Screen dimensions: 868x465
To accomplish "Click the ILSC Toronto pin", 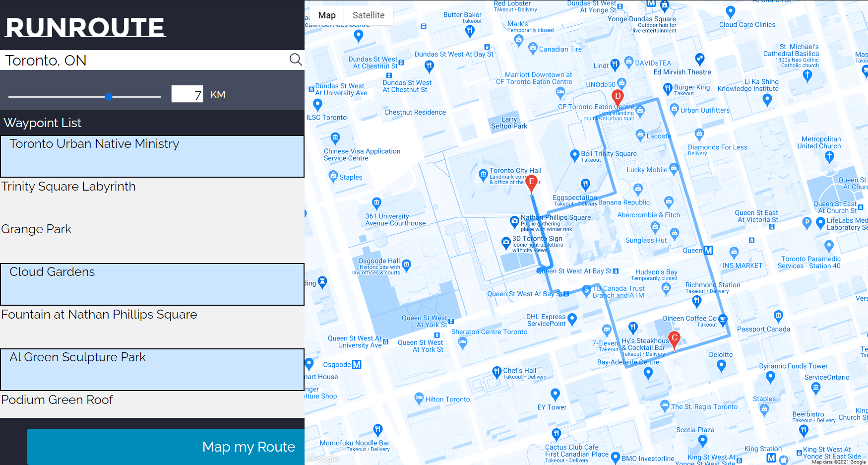I will tap(318, 105).
